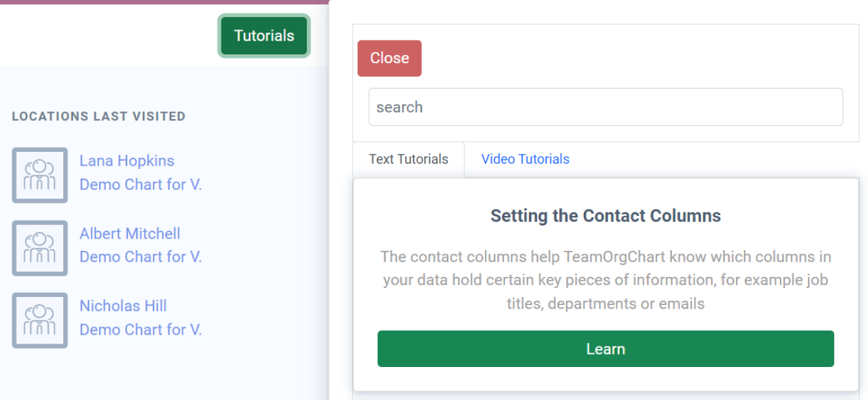Go to the Nicholas Hill location
Screen dimensions: 868x400
click(123, 306)
